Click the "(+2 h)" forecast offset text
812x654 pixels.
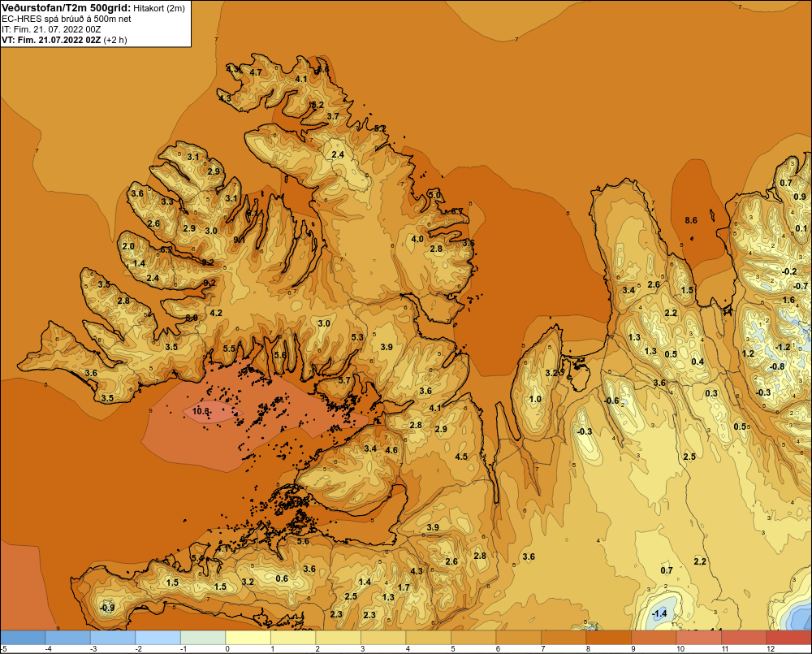click(115, 40)
